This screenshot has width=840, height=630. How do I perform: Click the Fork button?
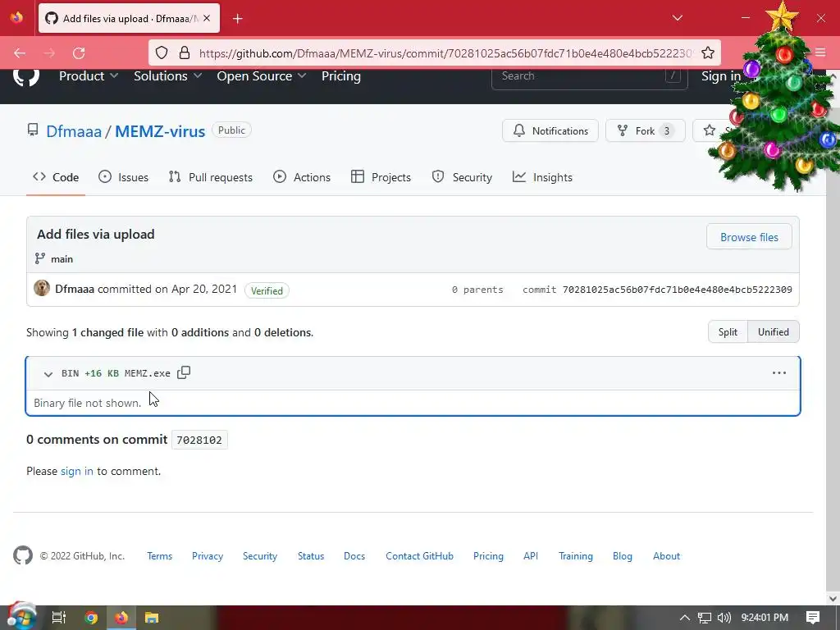(645, 130)
